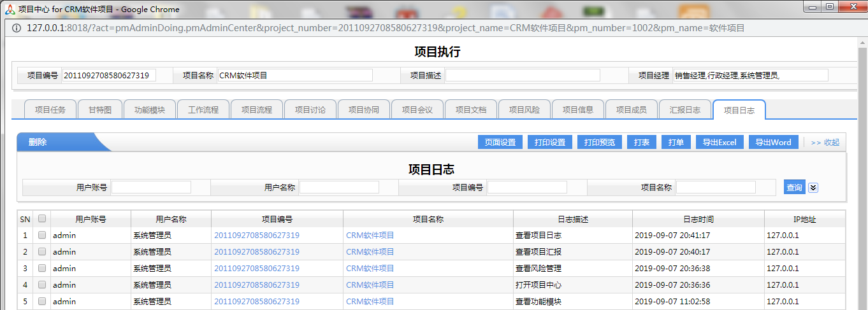
Task: Click the 导出Excel button
Action: 720,143
